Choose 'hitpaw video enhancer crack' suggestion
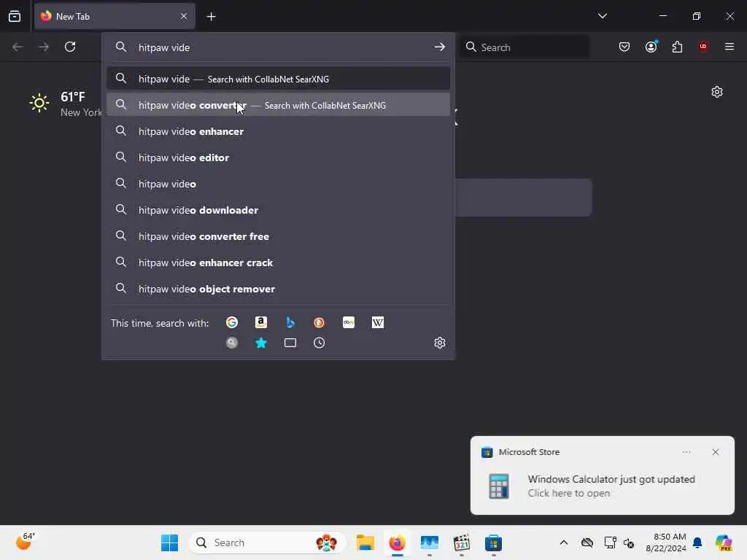This screenshot has width=747, height=560. pos(278,262)
